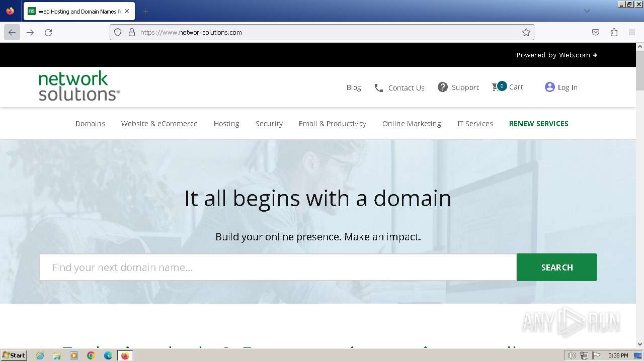Open the Firefox hamburger application menu
Image resolution: width=644 pixels, height=362 pixels.
click(632, 32)
